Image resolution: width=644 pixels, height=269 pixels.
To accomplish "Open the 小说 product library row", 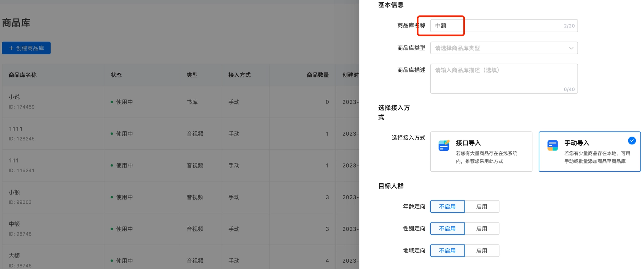I will coord(15,97).
